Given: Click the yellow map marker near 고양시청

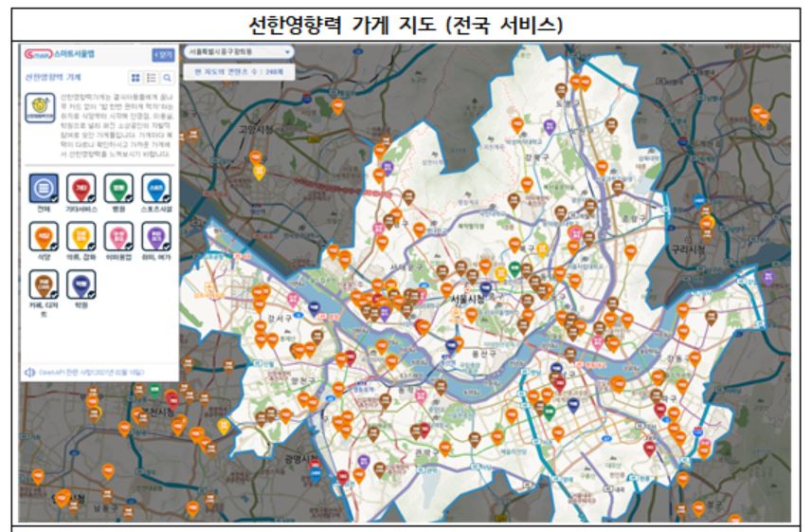Looking at the screenshot, I should [x=259, y=170].
